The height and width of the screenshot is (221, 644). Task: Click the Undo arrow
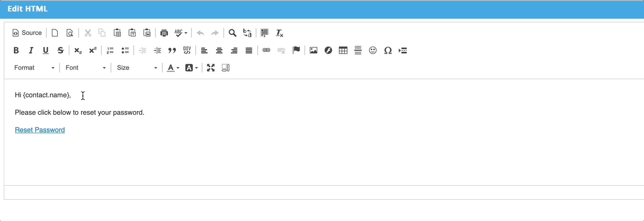point(200,33)
